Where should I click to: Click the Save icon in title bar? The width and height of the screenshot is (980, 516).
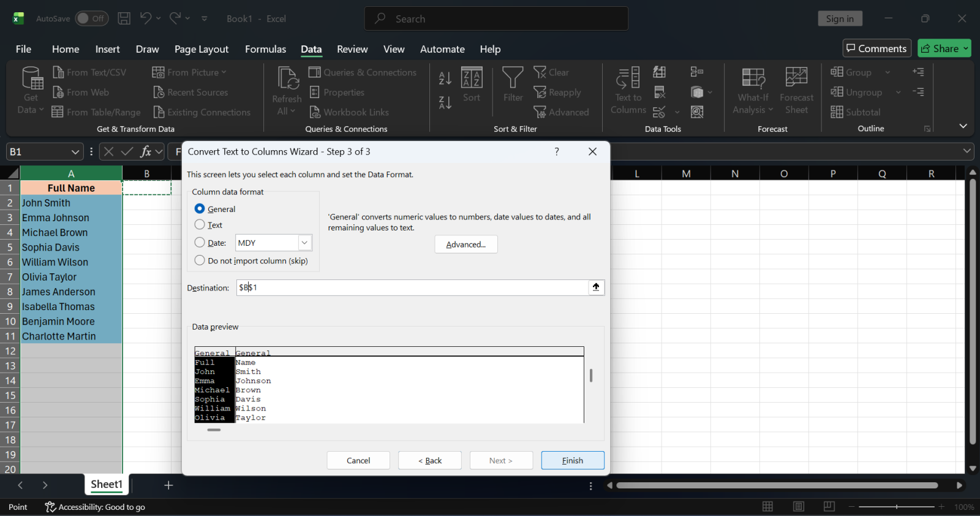coord(124,18)
